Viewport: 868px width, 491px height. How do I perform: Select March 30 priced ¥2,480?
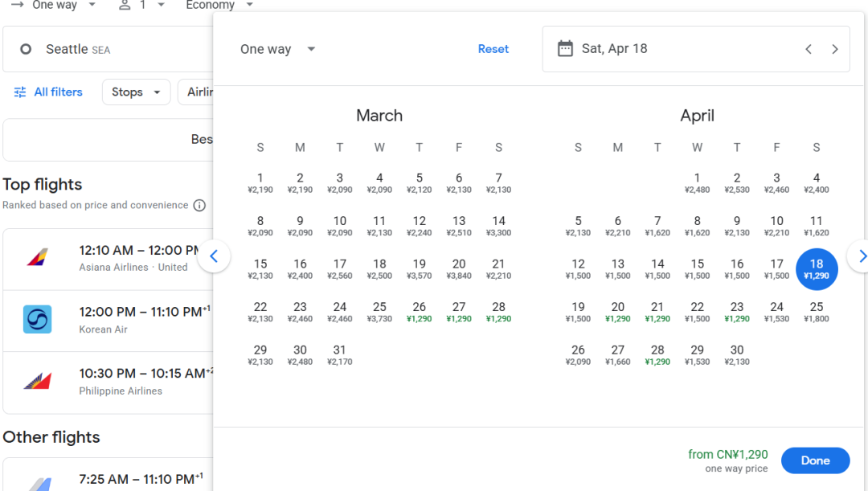[x=300, y=355]
